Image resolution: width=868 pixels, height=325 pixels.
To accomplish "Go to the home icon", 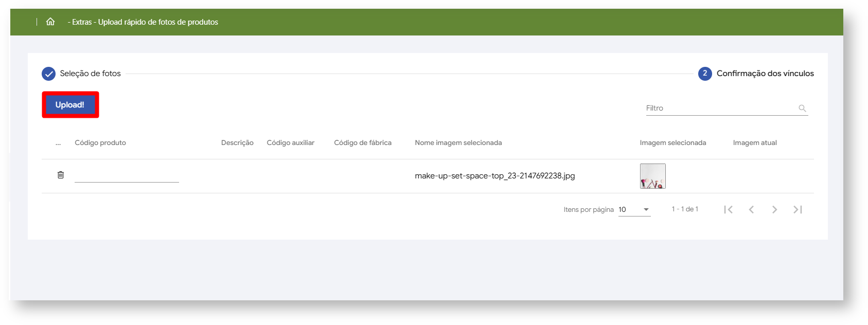I will (x=50, y=22).
